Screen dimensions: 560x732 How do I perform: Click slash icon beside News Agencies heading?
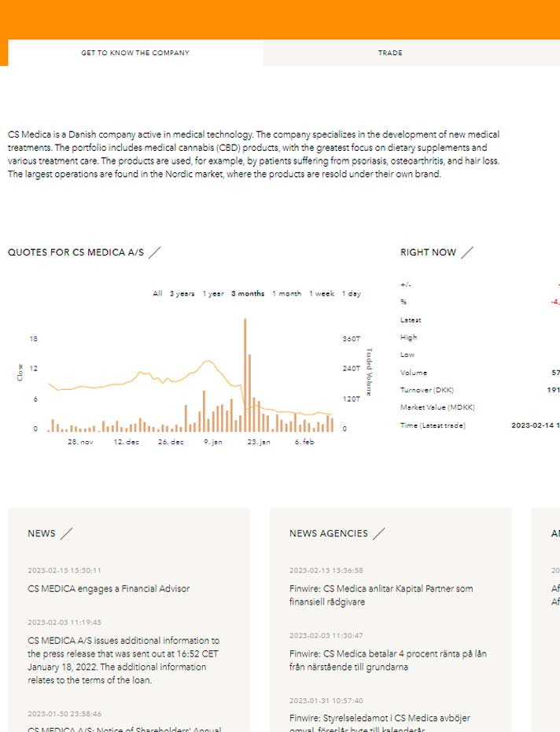click(379, 534)
